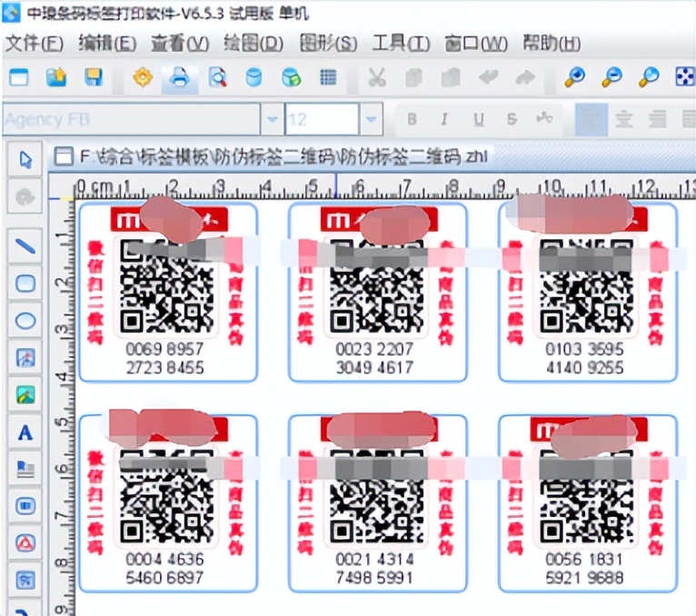696x616 pixels.
Task: Click the greyed-out tool below the pointer
Action: coord(25,197)
